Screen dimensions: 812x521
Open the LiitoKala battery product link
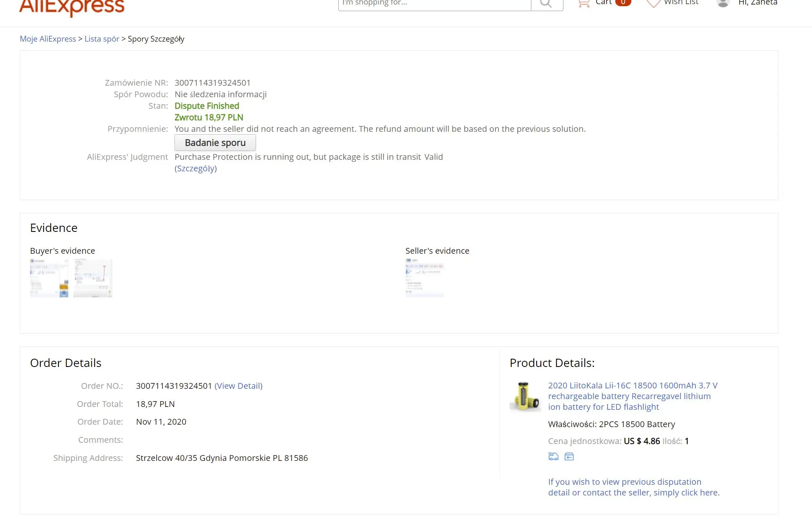click(x=632, y=396)
